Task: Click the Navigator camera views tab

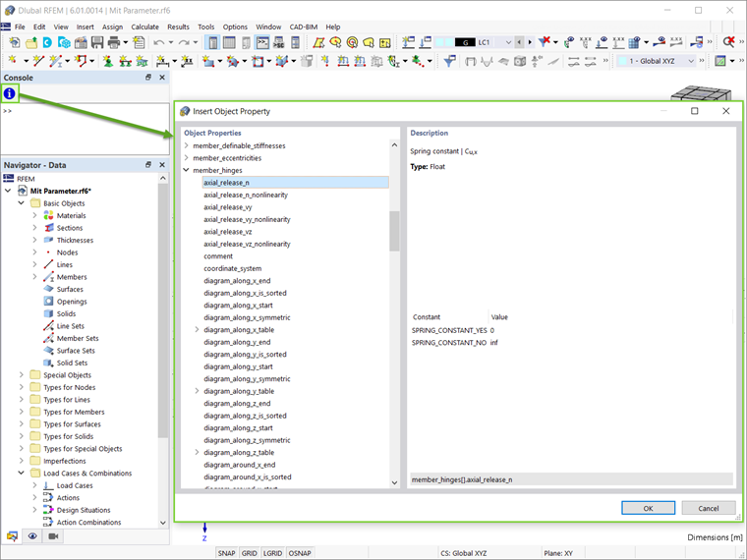Action: pyautogui.click(x=53, y=536)
